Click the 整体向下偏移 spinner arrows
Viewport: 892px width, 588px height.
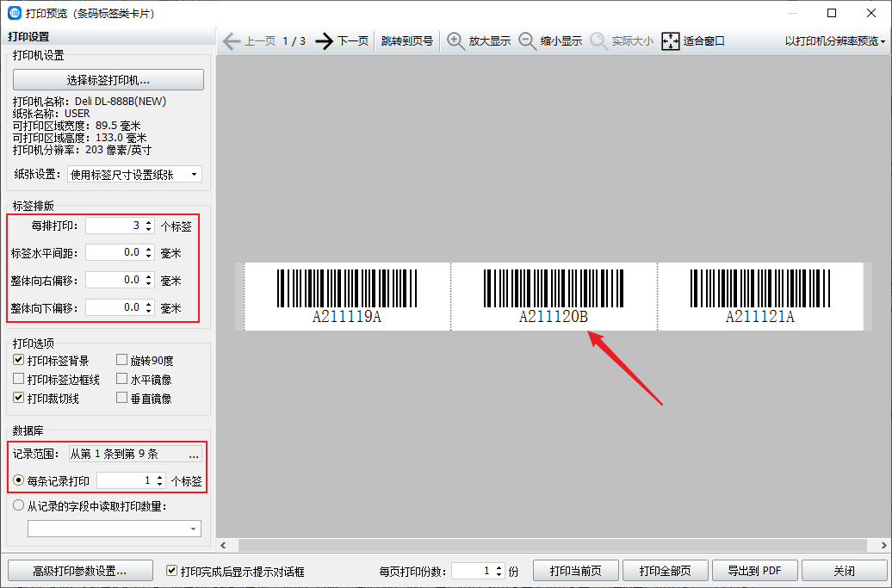click(x=148, y=307)
